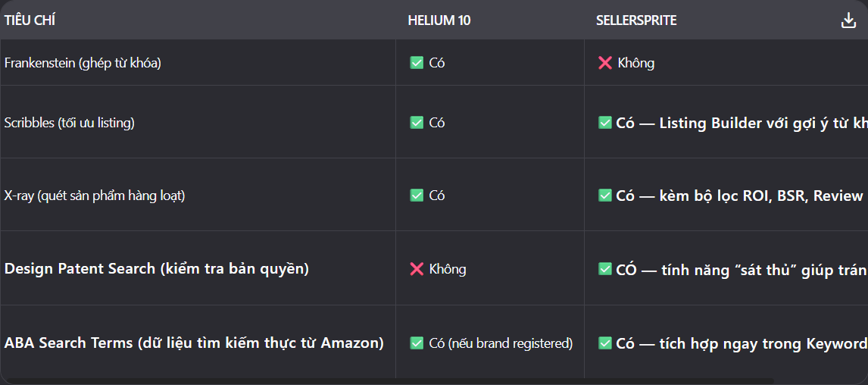Click green check beside brand registered note

[417, 343]
